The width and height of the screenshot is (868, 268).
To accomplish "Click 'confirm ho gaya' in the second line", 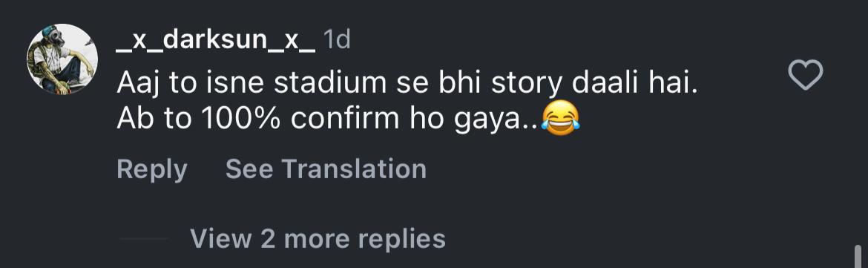I will point(413,120).
